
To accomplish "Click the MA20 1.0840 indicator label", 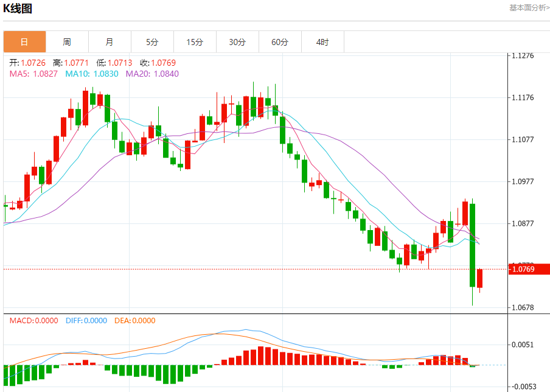I will click(152, 74).
